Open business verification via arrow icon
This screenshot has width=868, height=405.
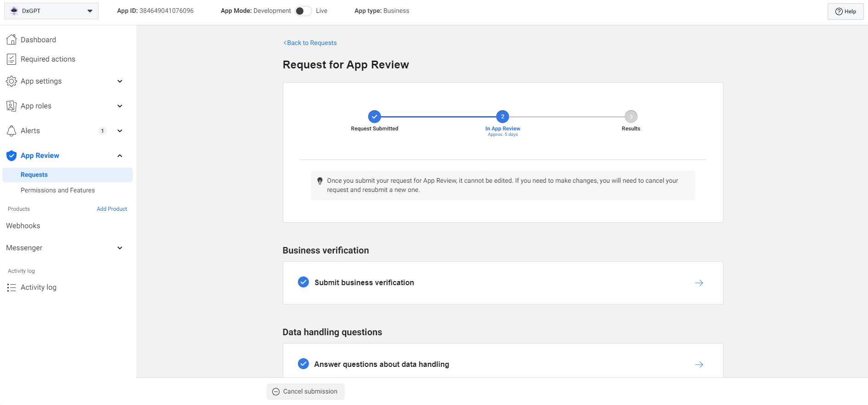coord(699,283)
